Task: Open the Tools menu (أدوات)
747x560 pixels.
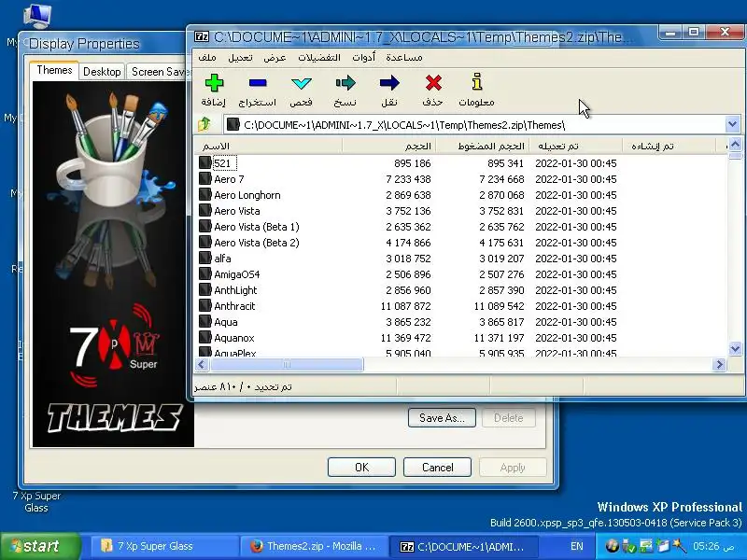Action: click(x=363, y=58)
